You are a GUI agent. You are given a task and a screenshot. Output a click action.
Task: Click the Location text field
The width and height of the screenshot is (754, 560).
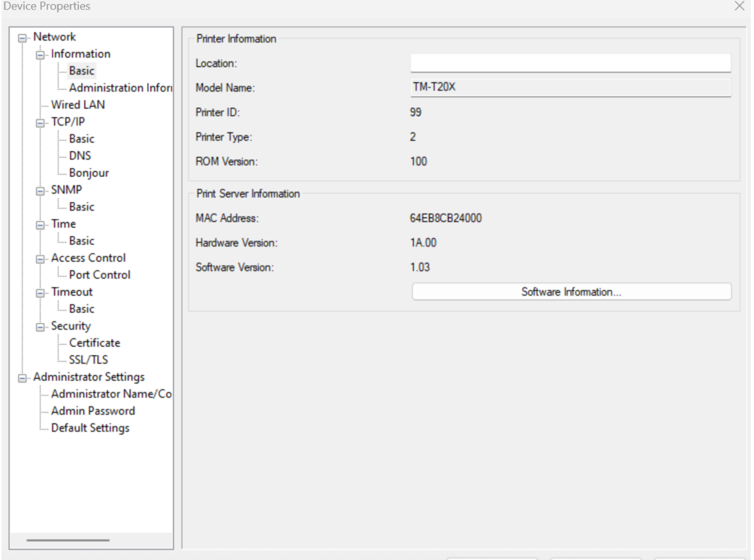pyautogui.click(x=570, y=63)
